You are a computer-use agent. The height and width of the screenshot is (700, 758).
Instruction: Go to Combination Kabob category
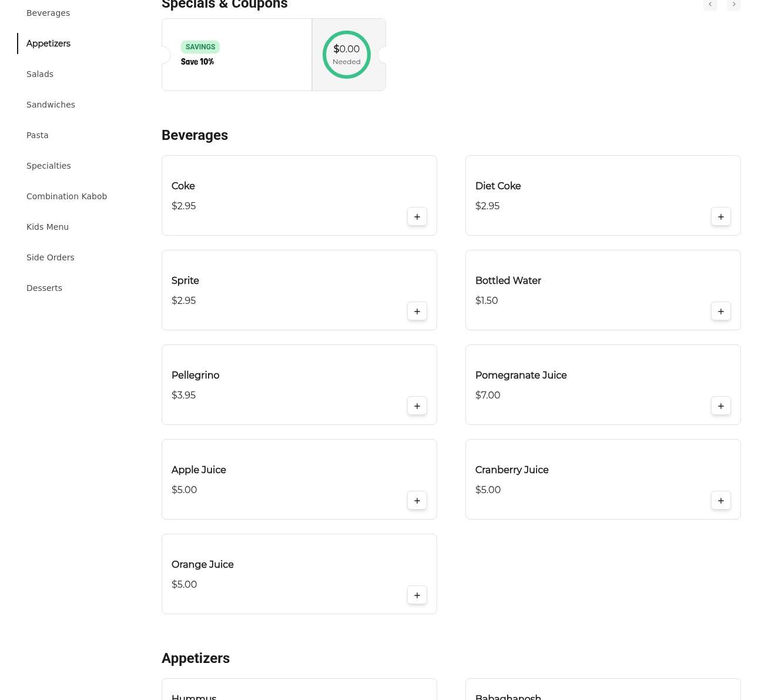click(x=66, y=196)
